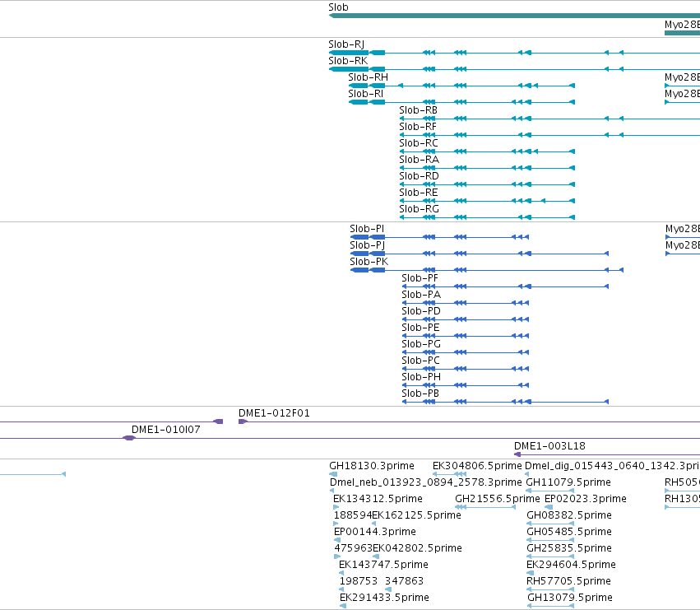Select Dmel_neb_013923_0894_2578.3prime label
Image resolution: width=700 pixels, height=610 pixels.
(x=425, y=482)
